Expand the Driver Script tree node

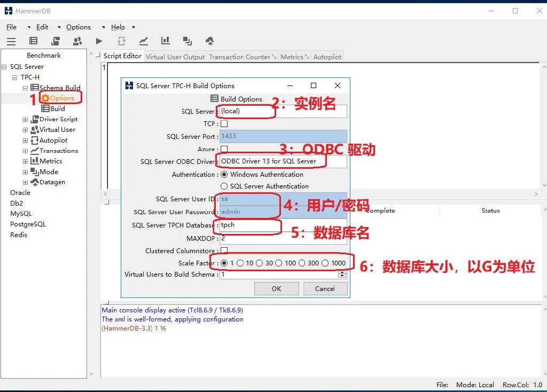coord(25,120)
